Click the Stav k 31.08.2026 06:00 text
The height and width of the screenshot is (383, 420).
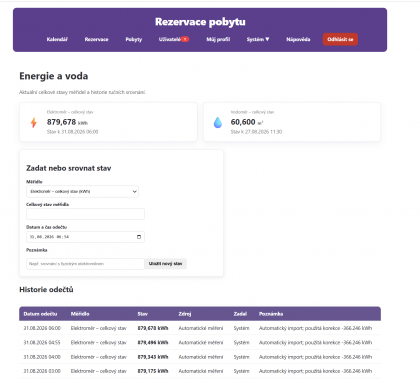click(72, 132)
